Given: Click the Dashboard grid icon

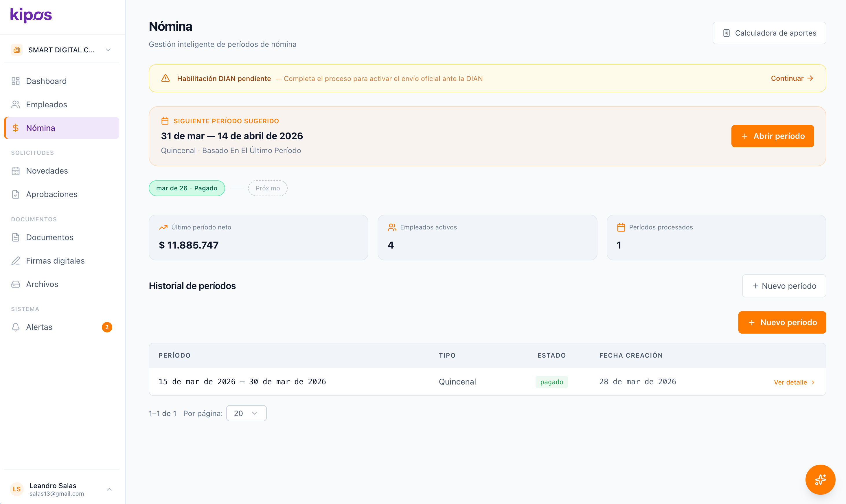Looking at the screenshot, I should coord(16,81).
